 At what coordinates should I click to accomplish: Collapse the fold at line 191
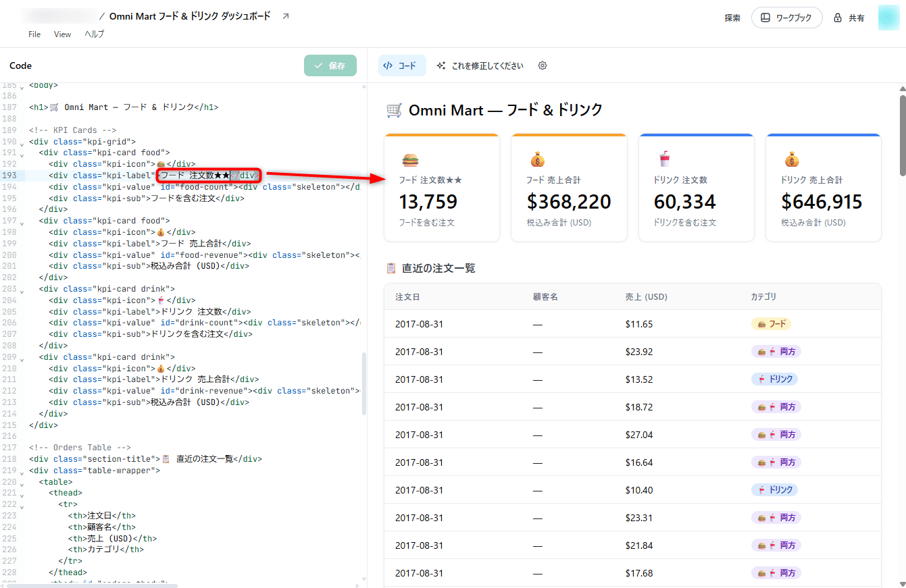pos(22,155)
